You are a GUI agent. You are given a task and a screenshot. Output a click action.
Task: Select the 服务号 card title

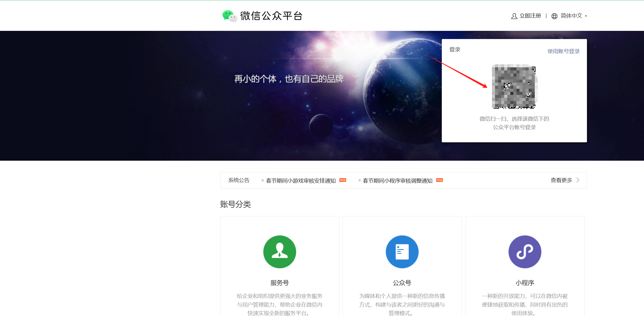tap(280, 283)
